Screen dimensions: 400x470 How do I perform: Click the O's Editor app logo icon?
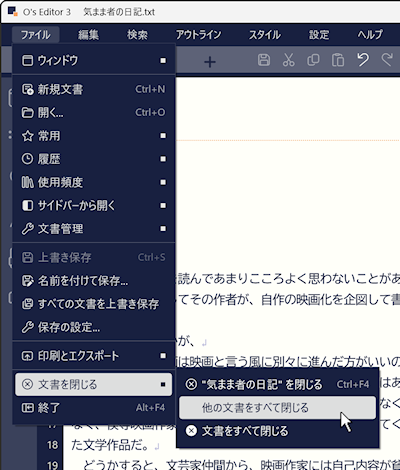pyautogui.click(x=13, y=12)
